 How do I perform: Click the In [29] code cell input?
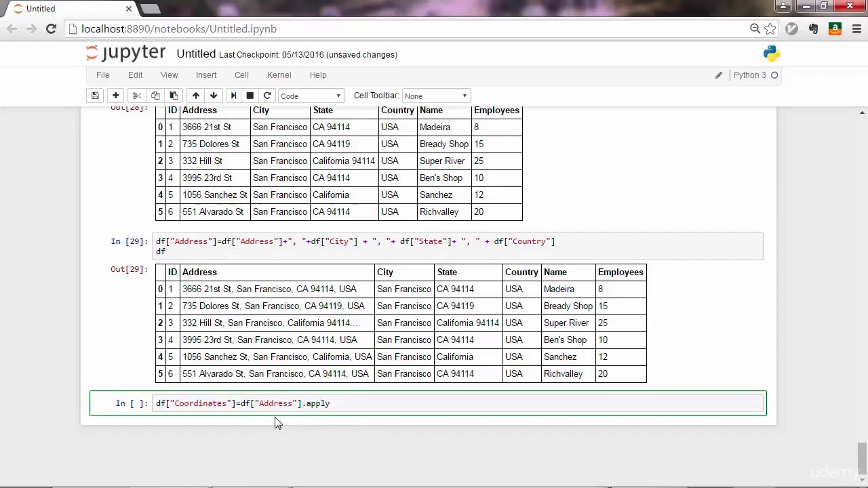click(x=458, y=246)
